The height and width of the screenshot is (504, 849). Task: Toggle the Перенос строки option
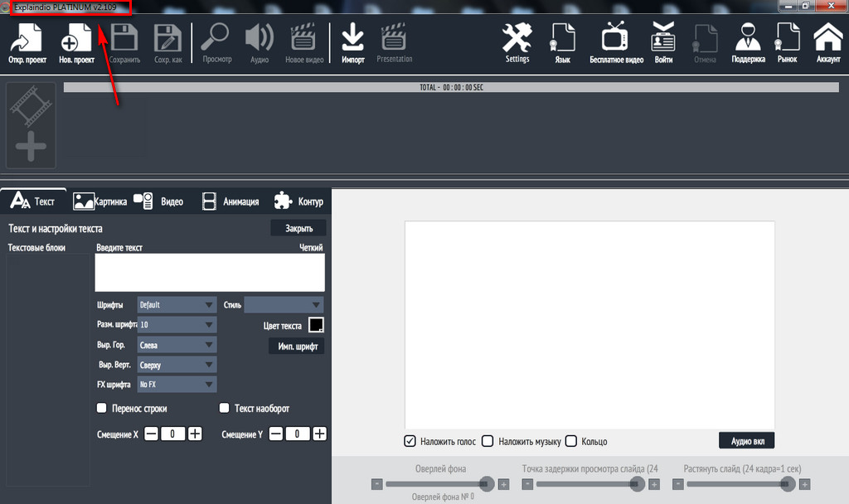coord(102,407)
